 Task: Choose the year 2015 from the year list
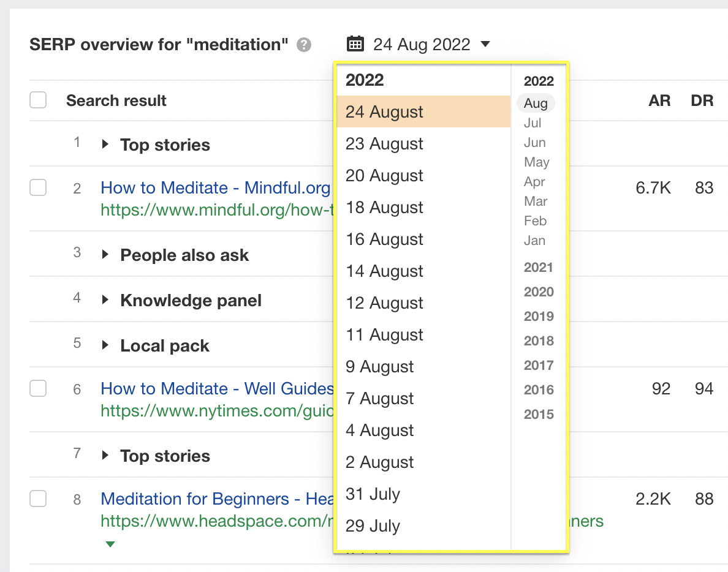click(x=539, y=415)
